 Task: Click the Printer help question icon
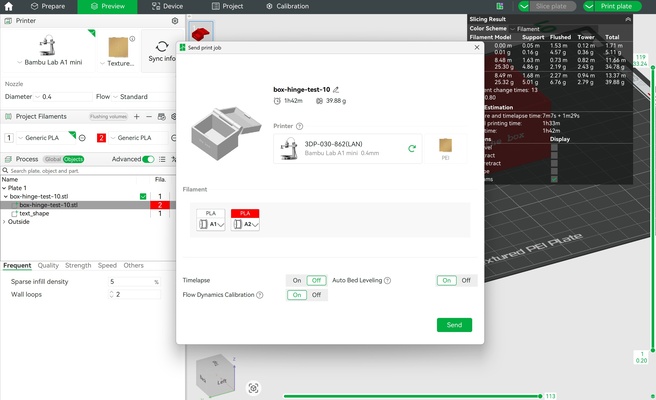300,126
